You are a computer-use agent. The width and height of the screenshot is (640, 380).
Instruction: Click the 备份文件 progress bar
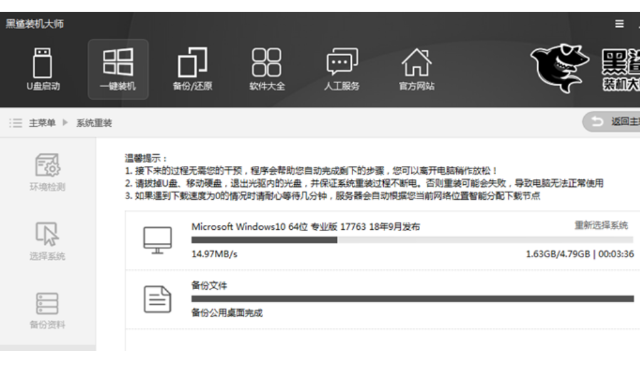[x=412, y=299]
